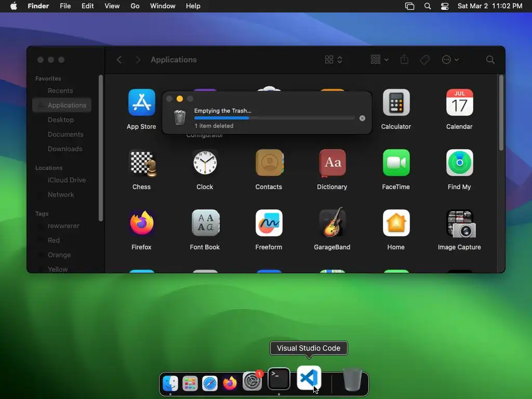Viewport: 532px width, 399px height.
Task: Select Network in the sidebar
Action: [x=62, y=195]
